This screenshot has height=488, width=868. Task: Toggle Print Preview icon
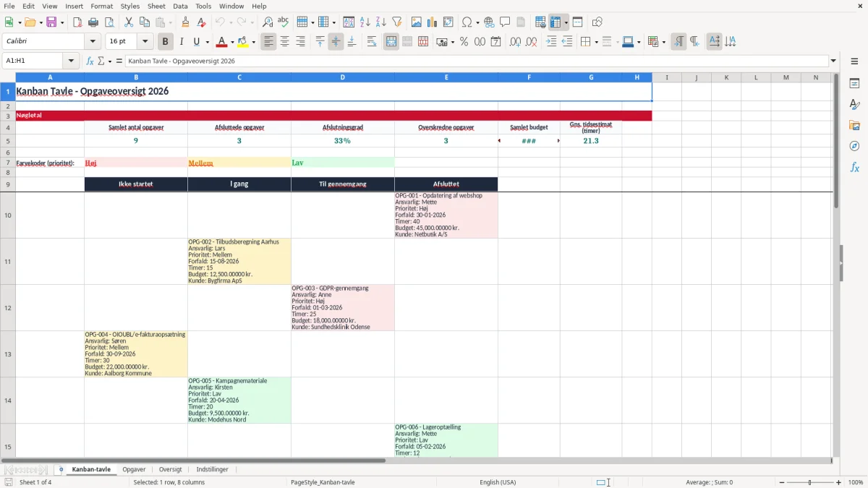[x=108, y=22]
